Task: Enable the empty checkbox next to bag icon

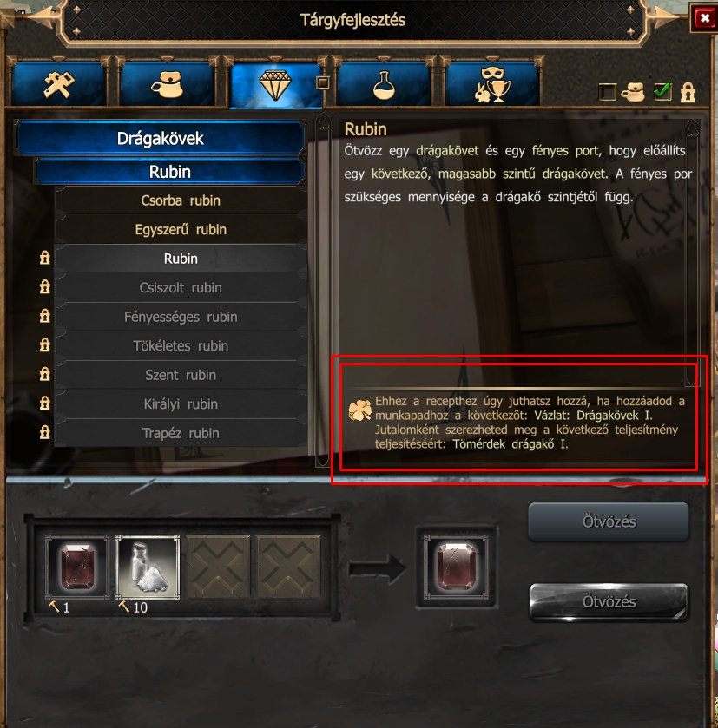Action: [608, 92]
